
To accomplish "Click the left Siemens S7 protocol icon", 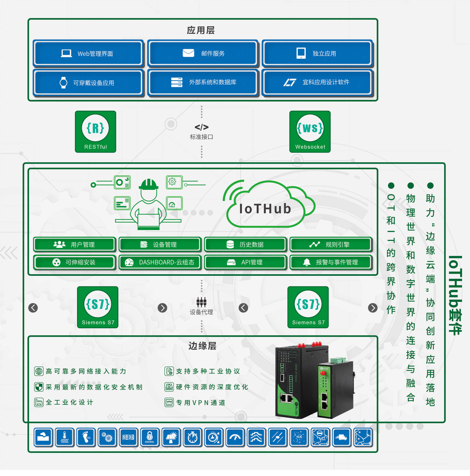I will [x=98, y=307].
